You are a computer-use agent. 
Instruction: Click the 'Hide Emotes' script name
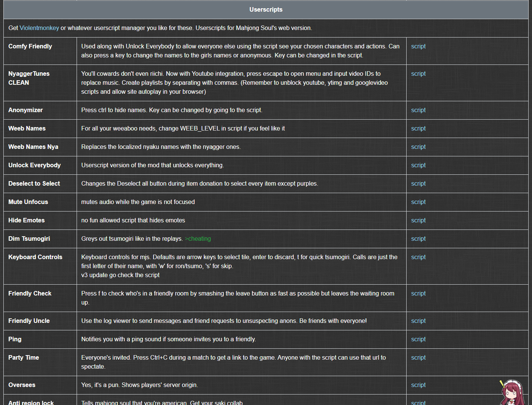[x=26, y=220]
